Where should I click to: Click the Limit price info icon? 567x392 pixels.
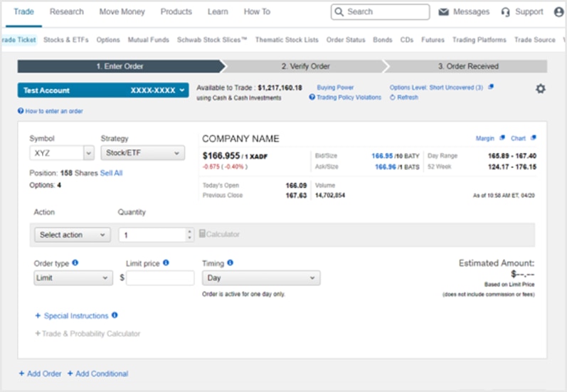click(166, 263)
